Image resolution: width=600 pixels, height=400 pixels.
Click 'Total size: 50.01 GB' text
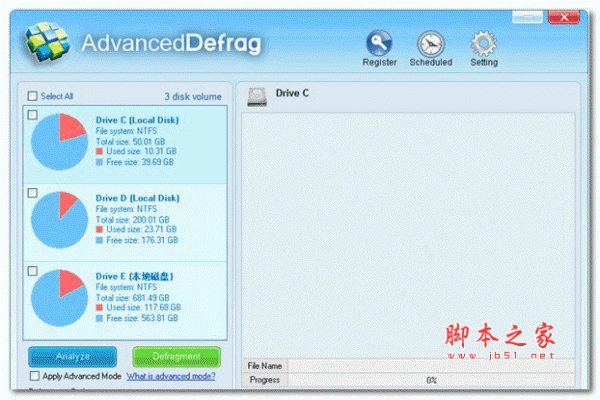pos(130,142)
